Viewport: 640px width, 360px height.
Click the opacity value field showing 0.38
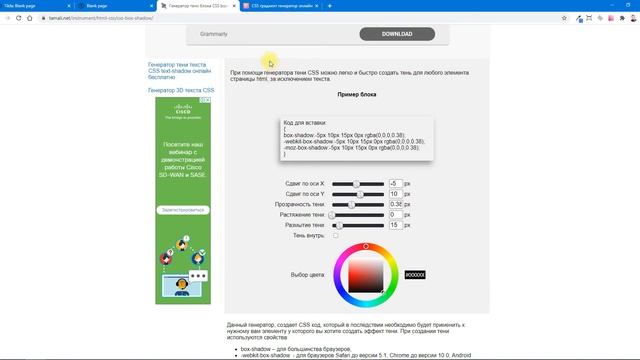396,204
